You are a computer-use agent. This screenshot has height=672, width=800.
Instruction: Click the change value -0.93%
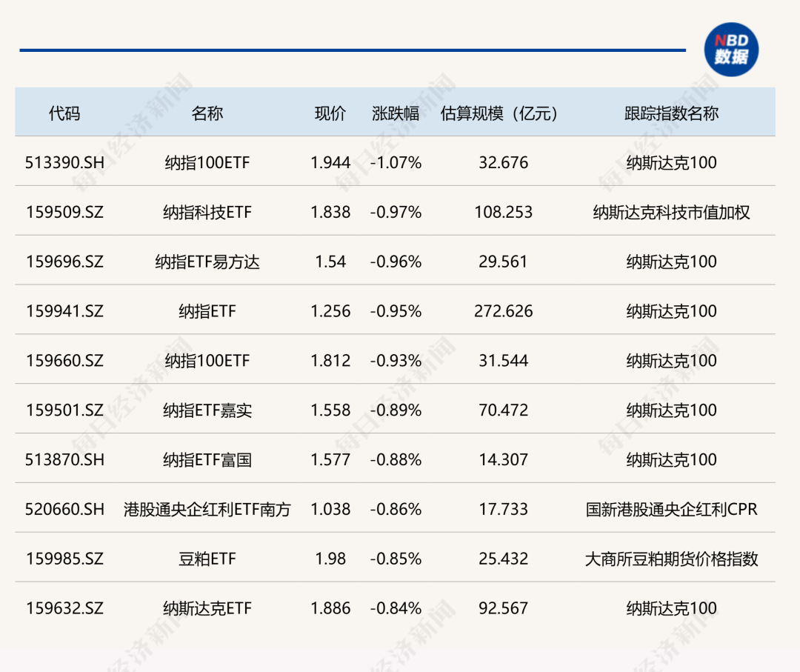[x=396, y=361]
